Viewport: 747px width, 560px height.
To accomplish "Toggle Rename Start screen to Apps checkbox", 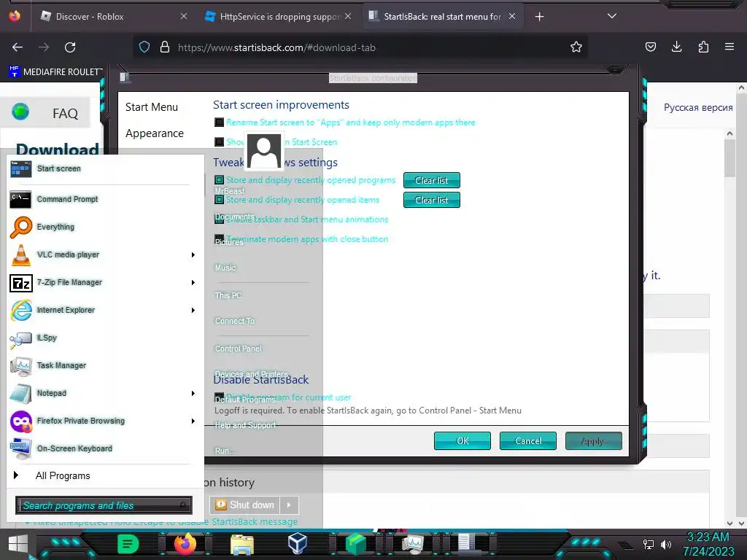I will click(219, 122).
